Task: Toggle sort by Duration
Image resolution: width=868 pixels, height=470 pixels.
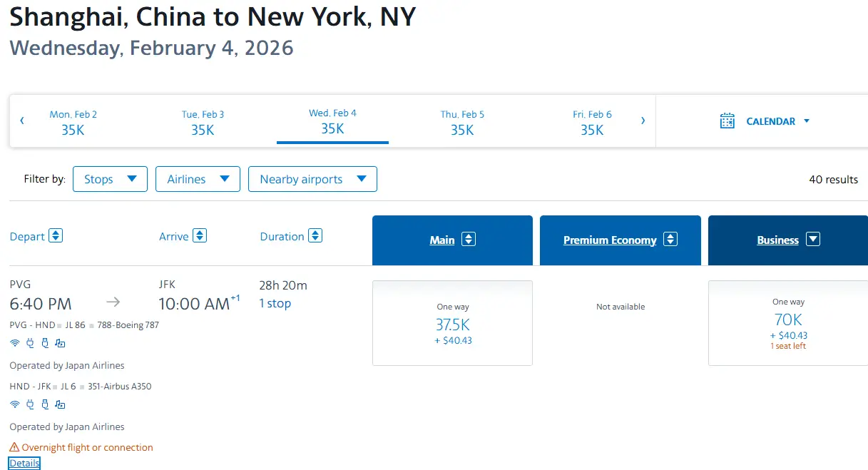Action: coord(315,236)
